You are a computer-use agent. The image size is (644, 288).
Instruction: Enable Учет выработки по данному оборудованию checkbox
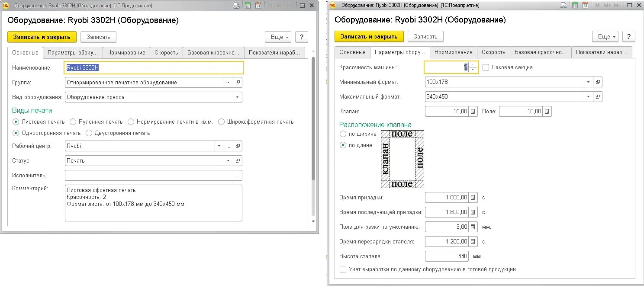[343, 269]
